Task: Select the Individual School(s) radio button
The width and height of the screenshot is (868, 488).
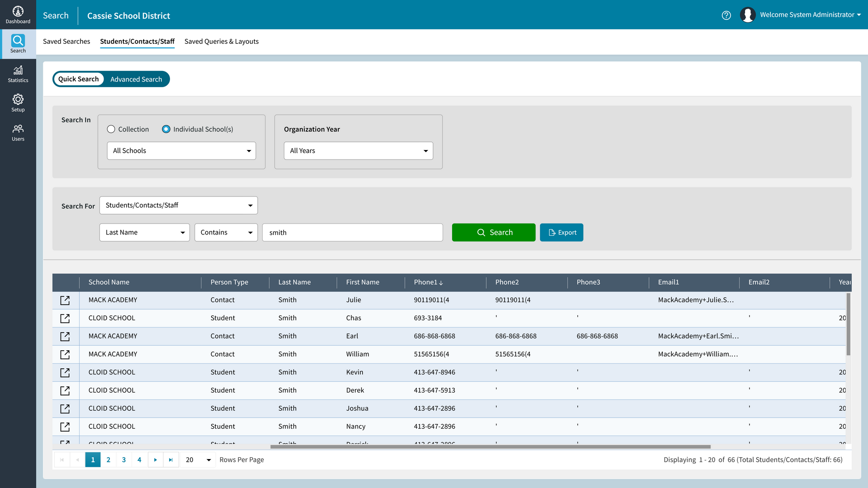Action: pyautogui.click(x=166, y=129)
